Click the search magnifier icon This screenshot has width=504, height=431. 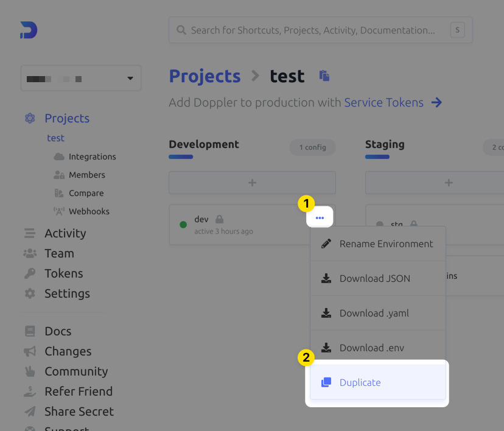pos(181,30)
